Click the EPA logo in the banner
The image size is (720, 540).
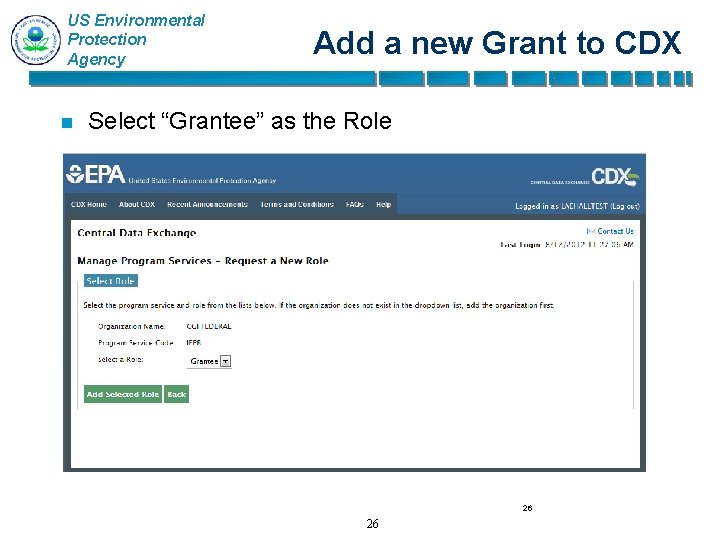[96, 174]
